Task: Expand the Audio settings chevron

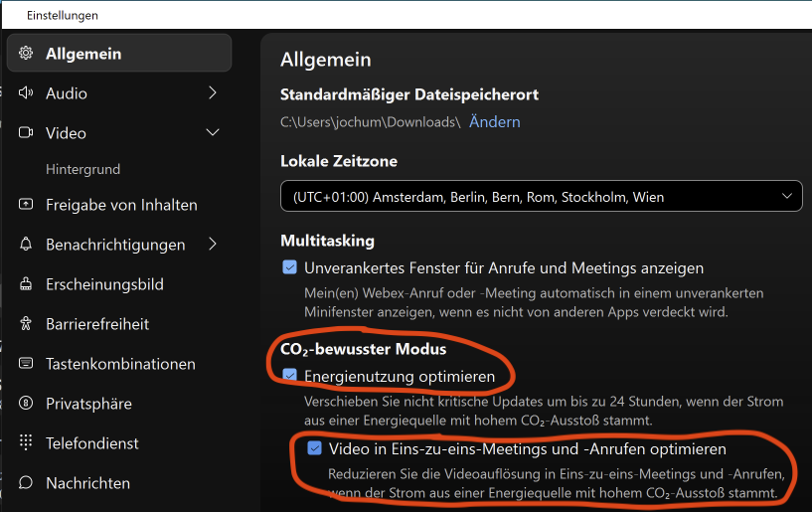Action: [212, 93]
